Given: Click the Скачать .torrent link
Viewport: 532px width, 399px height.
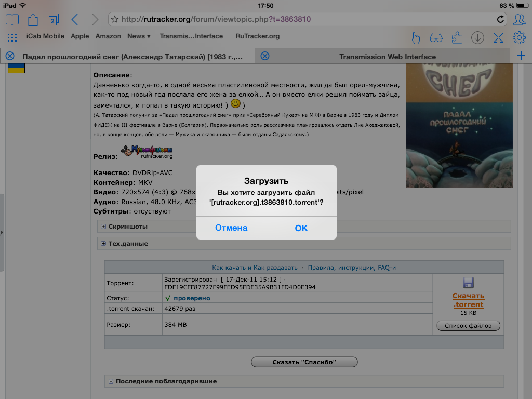Looking at the screenshot, I should tap(468, 300).
